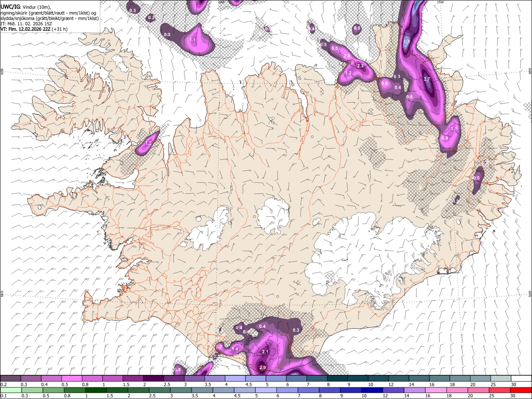Click the (+31 h) forecast offset
Viewport: 532px width, 399px height.
pos(60,29)
